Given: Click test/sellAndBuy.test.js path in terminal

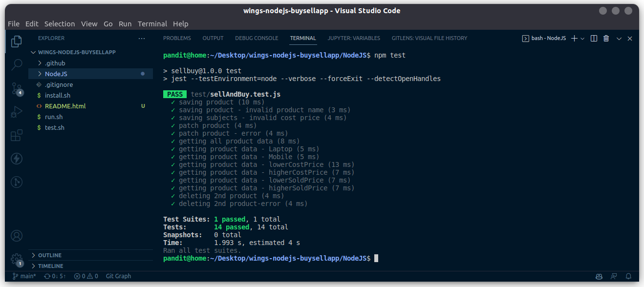Looking at the screenshot, I should [236, 94].
